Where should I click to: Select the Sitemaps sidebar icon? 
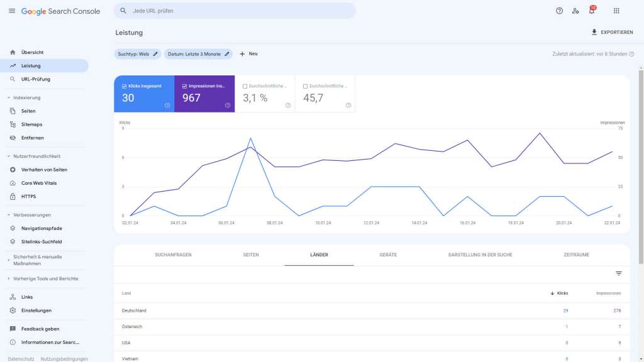click(x=13, y=124)
